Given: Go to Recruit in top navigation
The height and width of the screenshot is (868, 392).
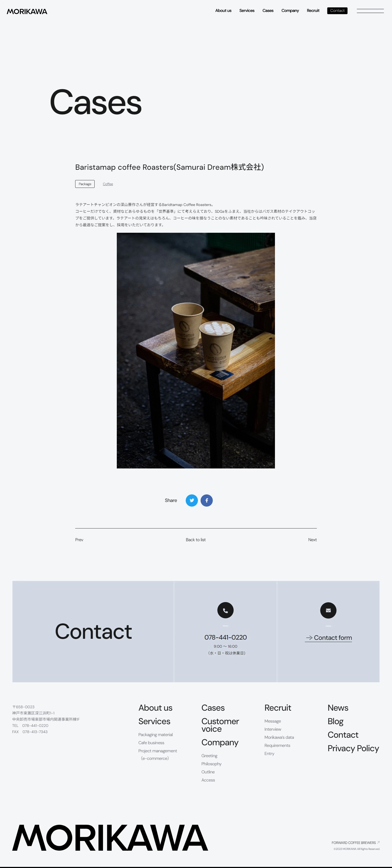Looking at the screenshot, I should point(313,11).
